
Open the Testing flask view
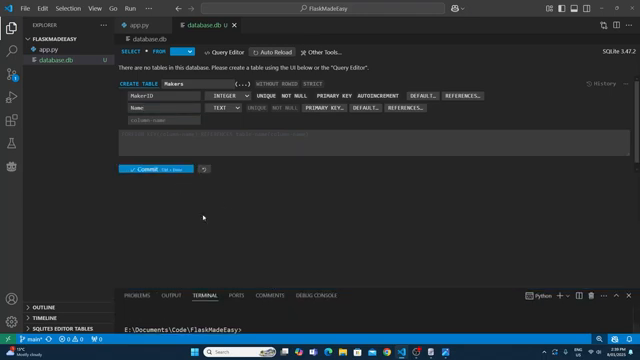pyautogui.click(x=11, y=143)
